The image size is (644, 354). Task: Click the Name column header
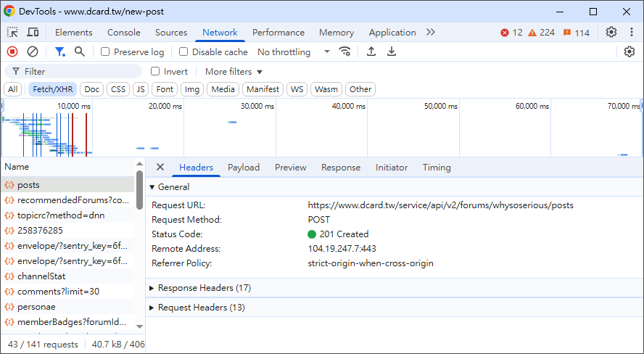(x=67, y=167)
